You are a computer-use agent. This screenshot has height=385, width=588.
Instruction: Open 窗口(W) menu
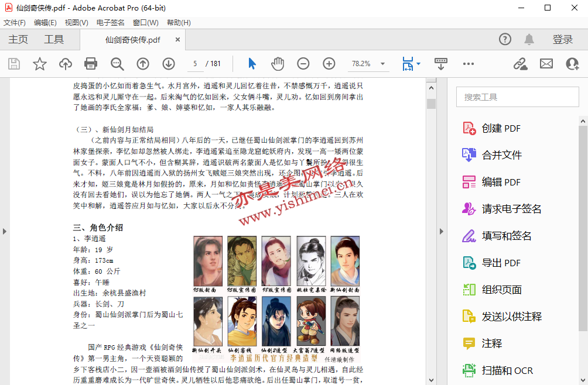click(145, 23)
